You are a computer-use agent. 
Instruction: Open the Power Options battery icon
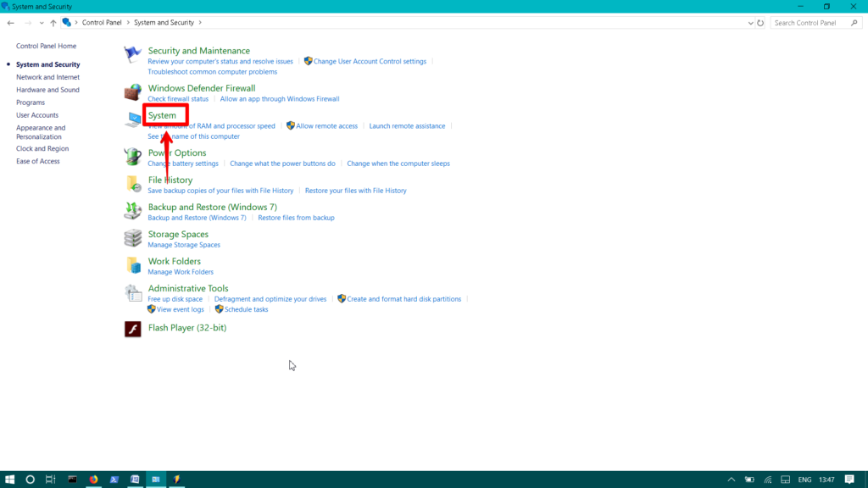coord(132,157)
